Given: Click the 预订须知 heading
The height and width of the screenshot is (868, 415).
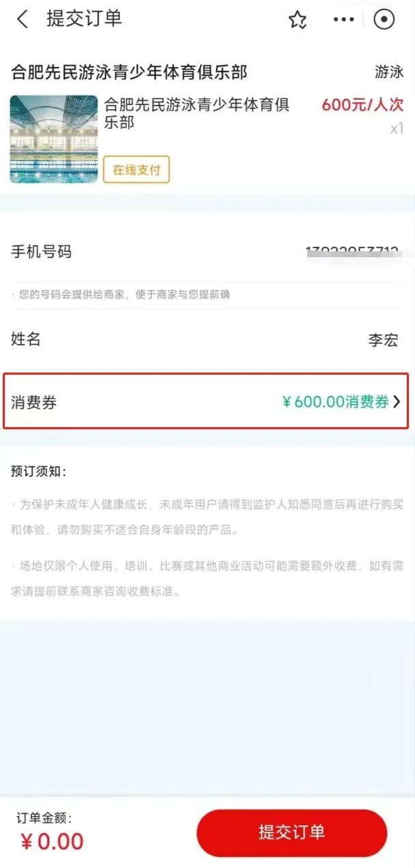Looking at the screenshot, I should click(39, 472).
